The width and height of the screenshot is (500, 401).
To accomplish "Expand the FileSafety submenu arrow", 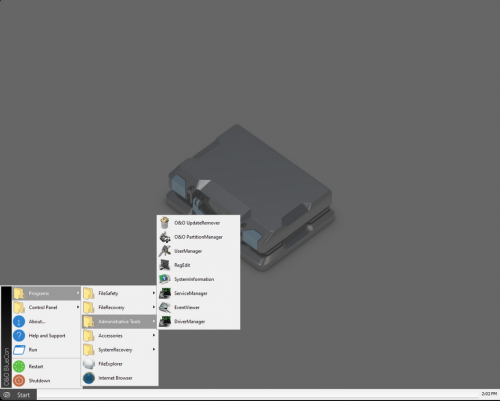I will [154, 293].
